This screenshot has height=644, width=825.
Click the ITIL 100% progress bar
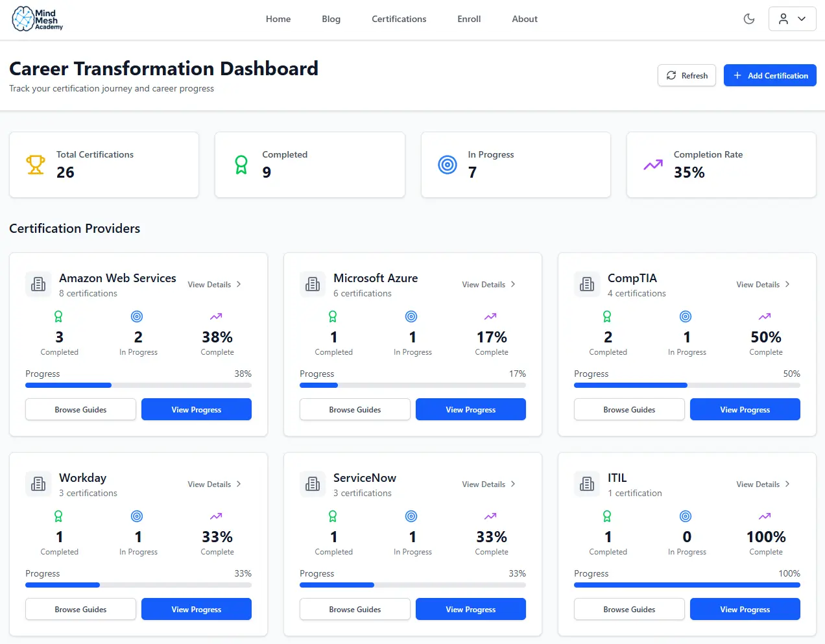click(x=687, y=585)
